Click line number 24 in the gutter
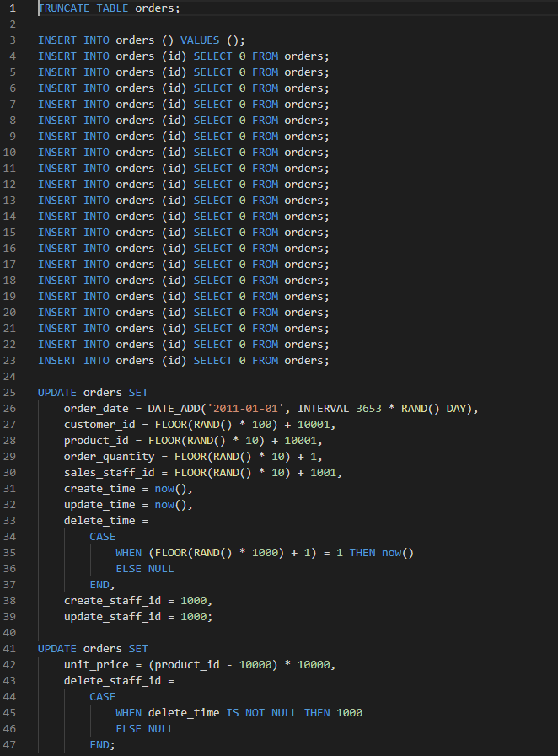Image resolution: width=558 pixels, height=756 pixels. (9, 376)
